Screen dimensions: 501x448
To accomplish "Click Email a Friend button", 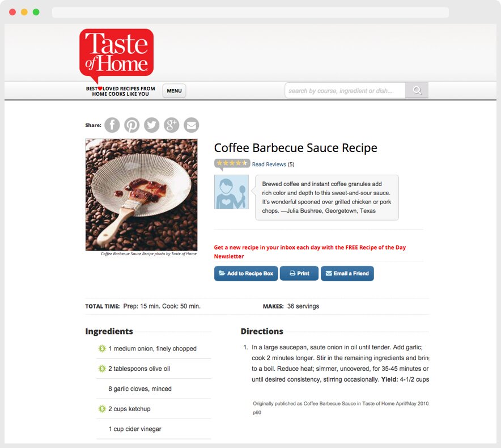I will tap(347, 273).
